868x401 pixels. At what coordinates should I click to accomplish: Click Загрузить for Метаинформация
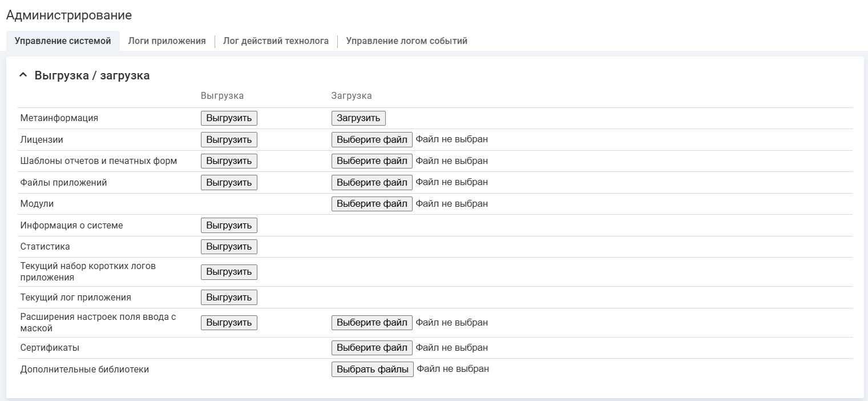(x=358, y=118)
